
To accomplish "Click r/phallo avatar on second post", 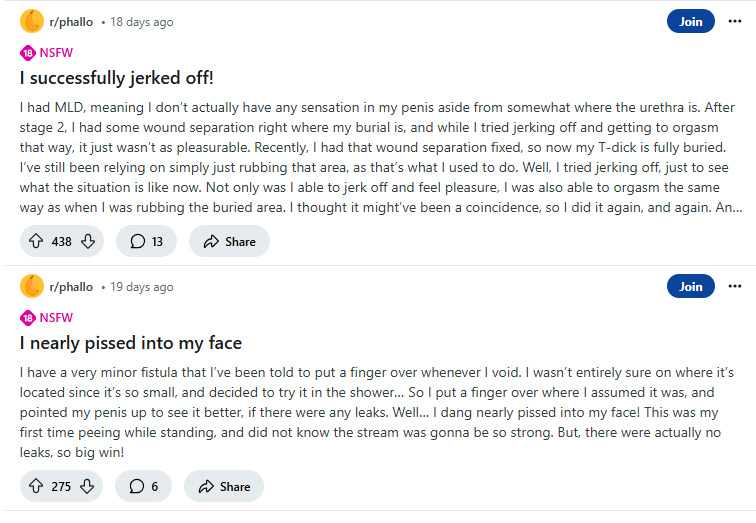I will coord(32,286).
